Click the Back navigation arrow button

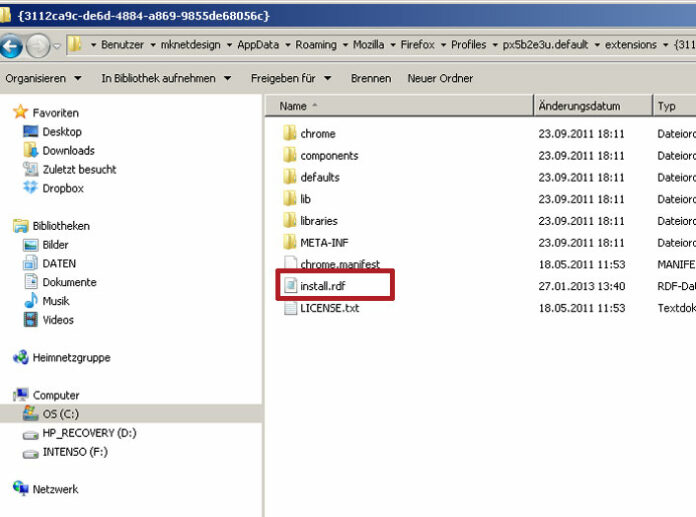tap(11, 46)
